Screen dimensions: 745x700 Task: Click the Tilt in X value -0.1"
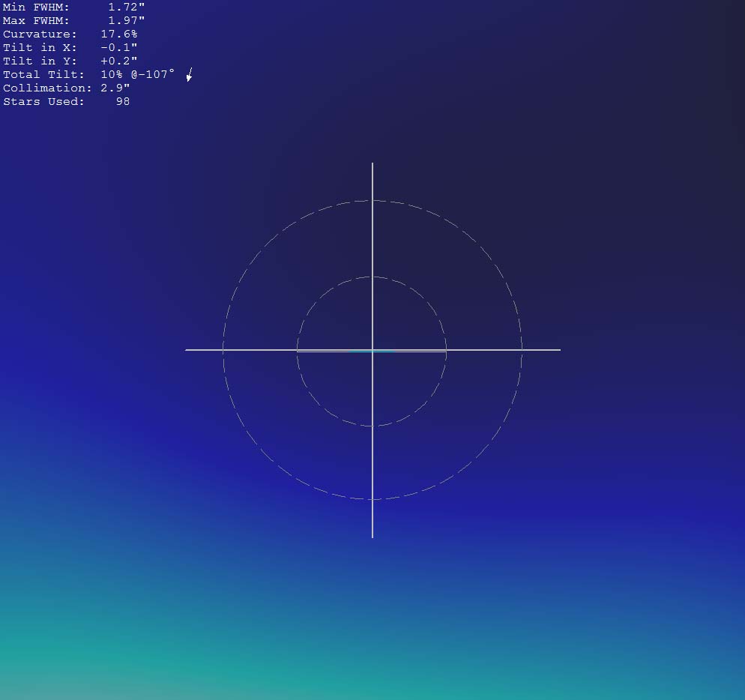[118, 47]
